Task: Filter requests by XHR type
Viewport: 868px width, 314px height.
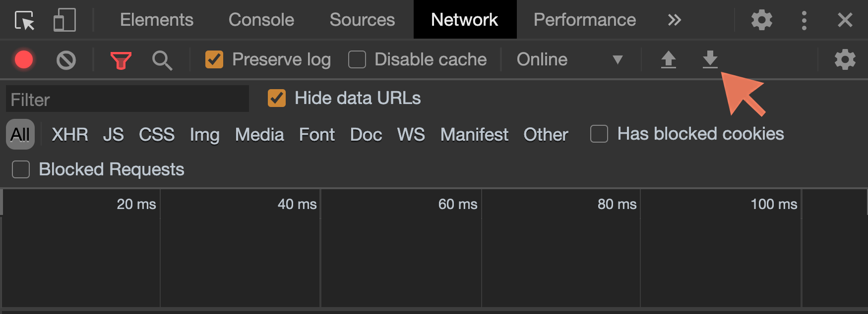Action: point(70,135)
